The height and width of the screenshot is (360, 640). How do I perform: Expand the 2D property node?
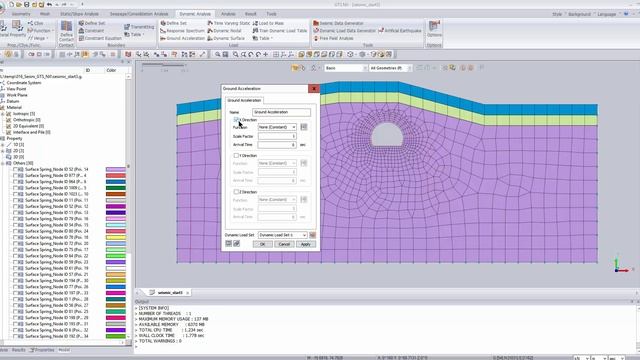coord(3,151)
